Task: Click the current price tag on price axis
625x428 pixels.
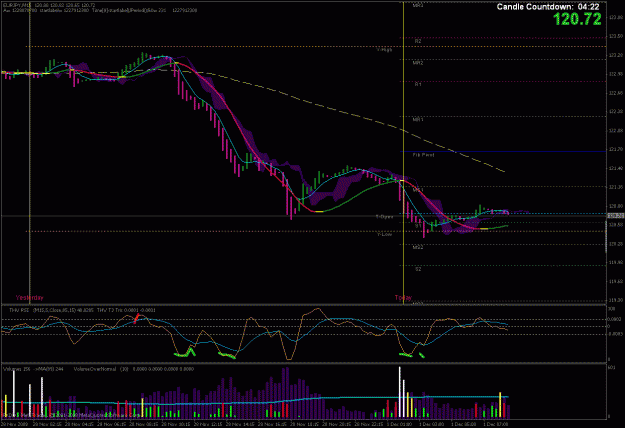Action: pos(615,216)
